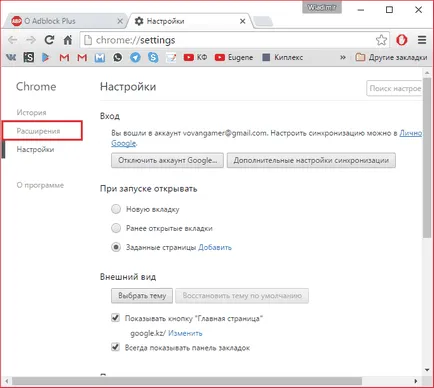Open the Skype bookmark icon
The width and height of the screenshot is (434, 388).
coord(153,57)
